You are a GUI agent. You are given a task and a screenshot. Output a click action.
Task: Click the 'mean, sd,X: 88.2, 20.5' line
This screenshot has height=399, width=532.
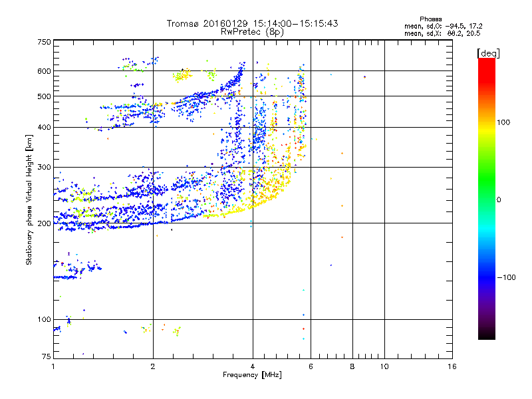tap(442, 33)
